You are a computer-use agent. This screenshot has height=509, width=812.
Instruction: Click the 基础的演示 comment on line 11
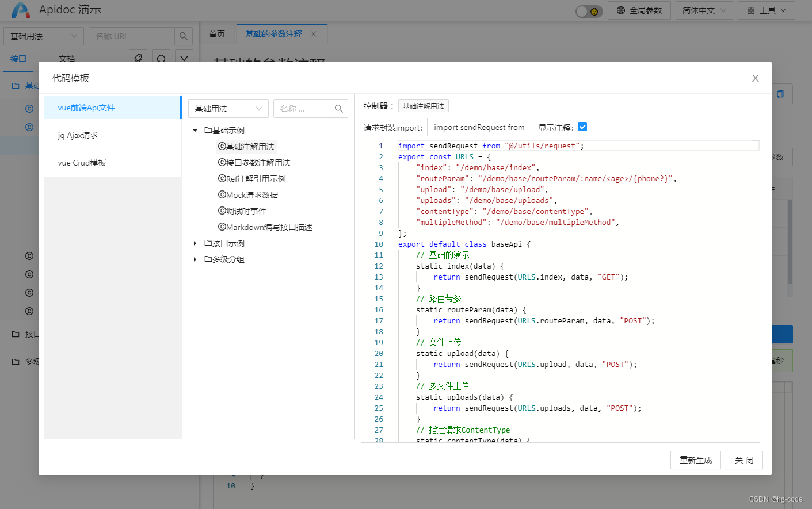(x=443, y=255)
